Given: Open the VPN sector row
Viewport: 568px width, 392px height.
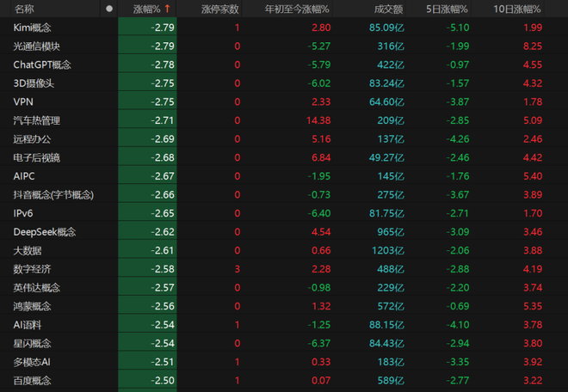Looking at the screenshot, I should click(x=23, y=102).
